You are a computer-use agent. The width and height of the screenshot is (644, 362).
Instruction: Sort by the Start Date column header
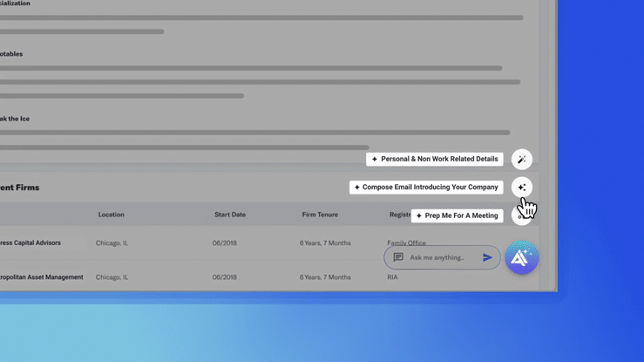(230, 215)
